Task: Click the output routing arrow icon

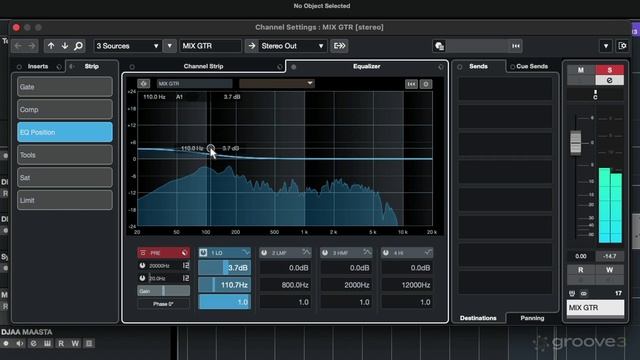Action: 251,46
